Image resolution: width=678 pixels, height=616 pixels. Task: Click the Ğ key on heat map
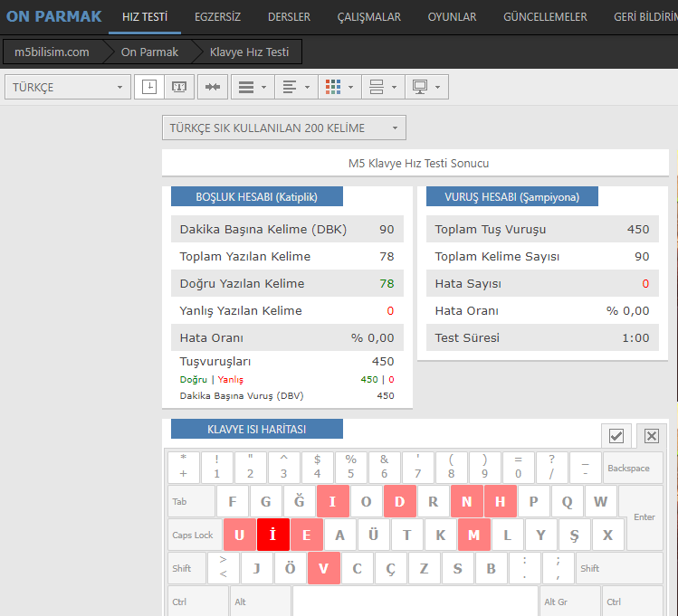click(300, 501)
